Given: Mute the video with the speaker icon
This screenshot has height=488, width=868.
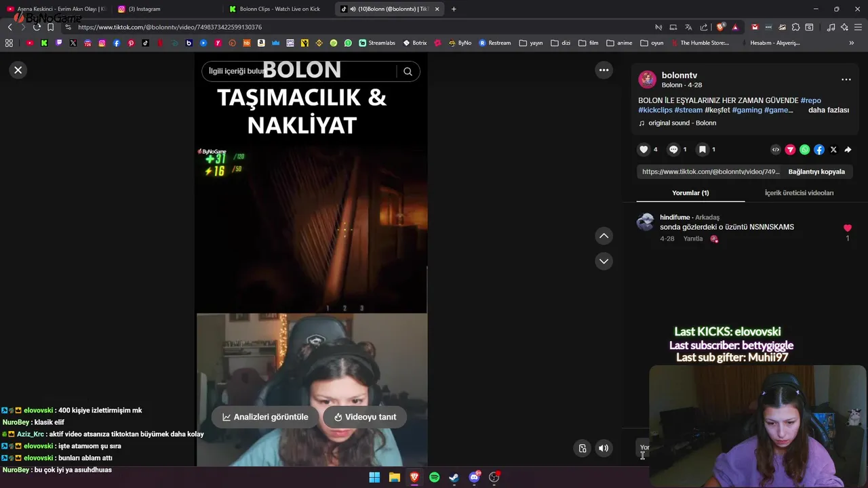Looking at the screenshot, I should click(x=604, y=448).
